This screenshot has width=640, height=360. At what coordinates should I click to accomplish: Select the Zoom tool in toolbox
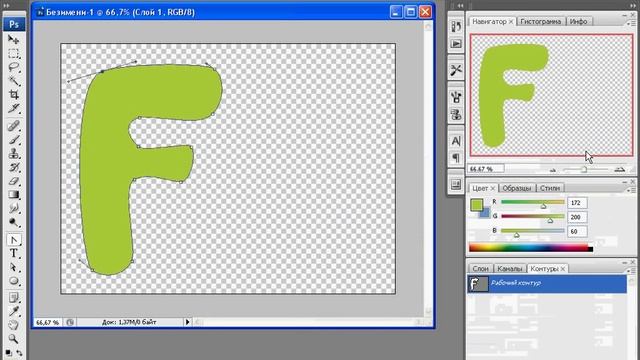coord(13,339)
